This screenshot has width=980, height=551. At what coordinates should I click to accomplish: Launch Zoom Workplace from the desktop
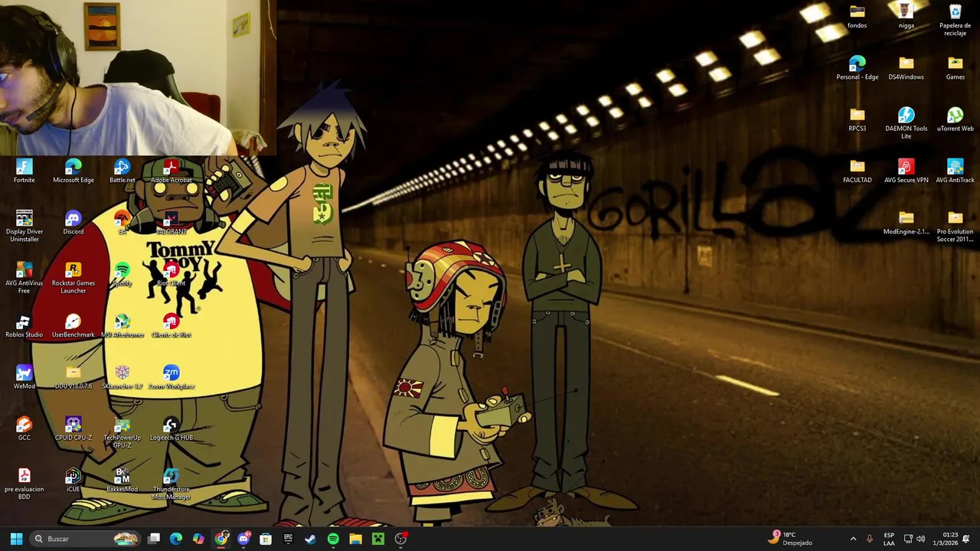(171, 377)
